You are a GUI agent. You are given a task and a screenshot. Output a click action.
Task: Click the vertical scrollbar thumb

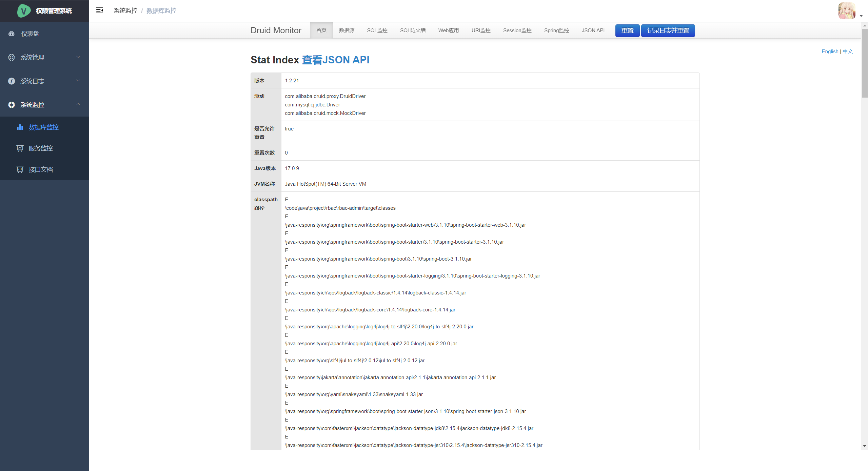tap(865, 63)
